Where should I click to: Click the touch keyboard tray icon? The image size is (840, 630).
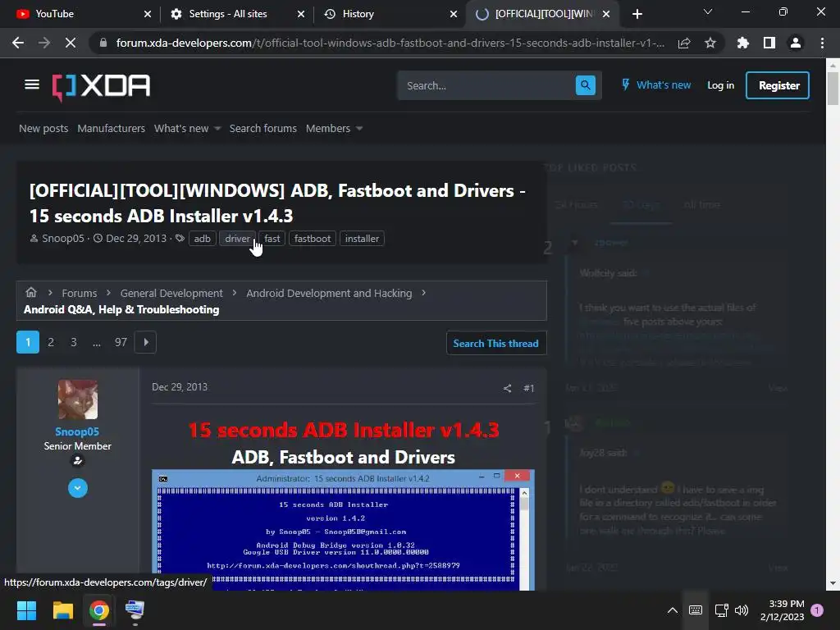pos(696,610)
